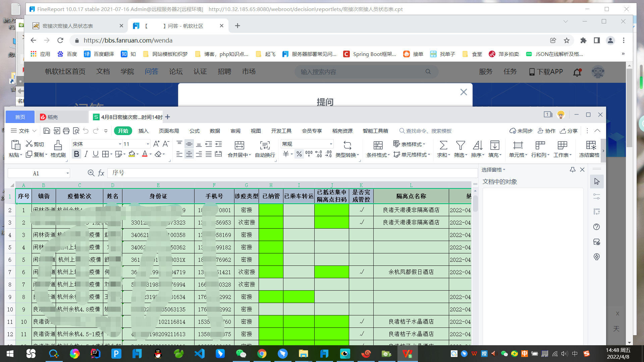
Task: Open the 公式 ribbon tab
Action: point(194,131)
